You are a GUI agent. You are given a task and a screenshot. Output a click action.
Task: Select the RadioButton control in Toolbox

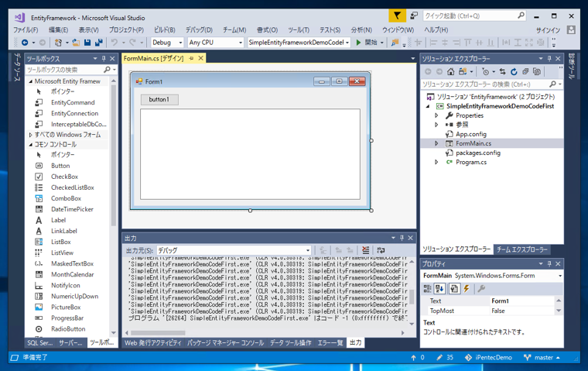(68, 329)
